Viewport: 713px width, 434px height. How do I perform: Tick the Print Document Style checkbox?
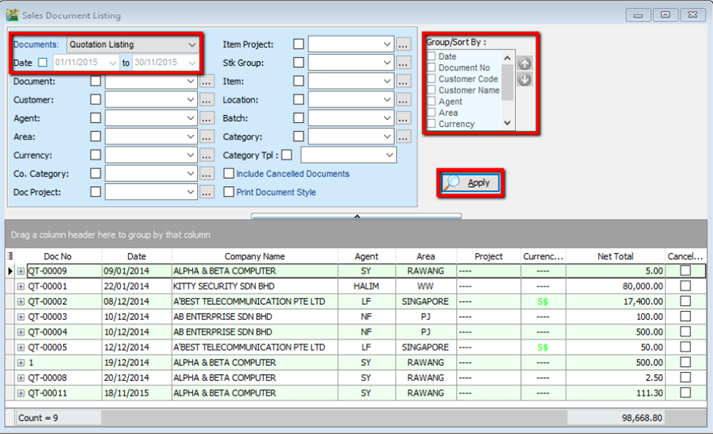click(229, 192)
